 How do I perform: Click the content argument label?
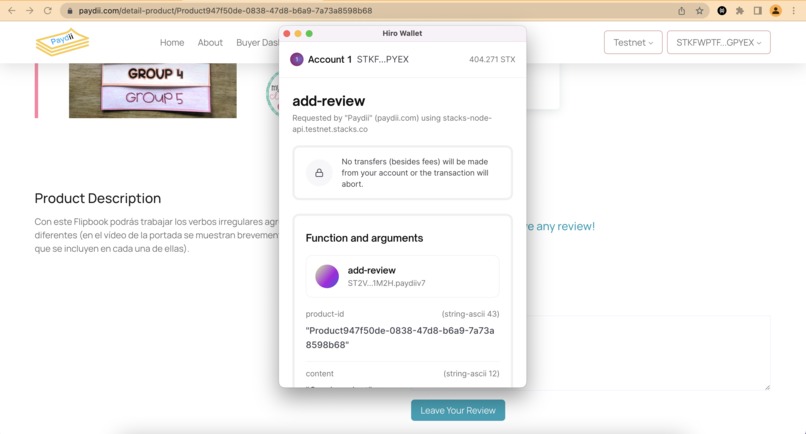[x=319, y=374]
